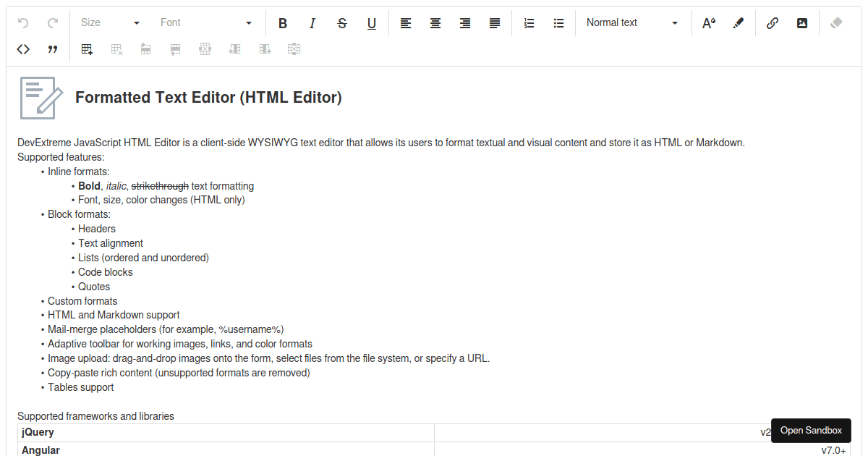Click the Insert Table icon
Viewport: 868px width, 456px height.
coord(88,49)
